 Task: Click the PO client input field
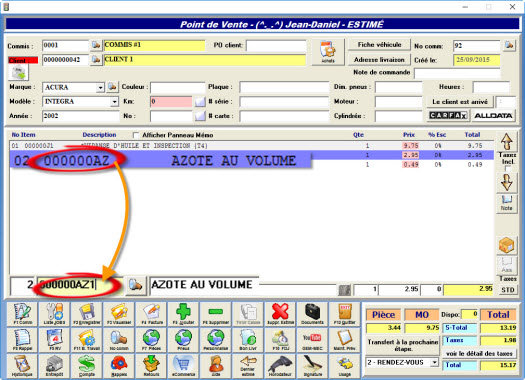(x=276, y=46)
